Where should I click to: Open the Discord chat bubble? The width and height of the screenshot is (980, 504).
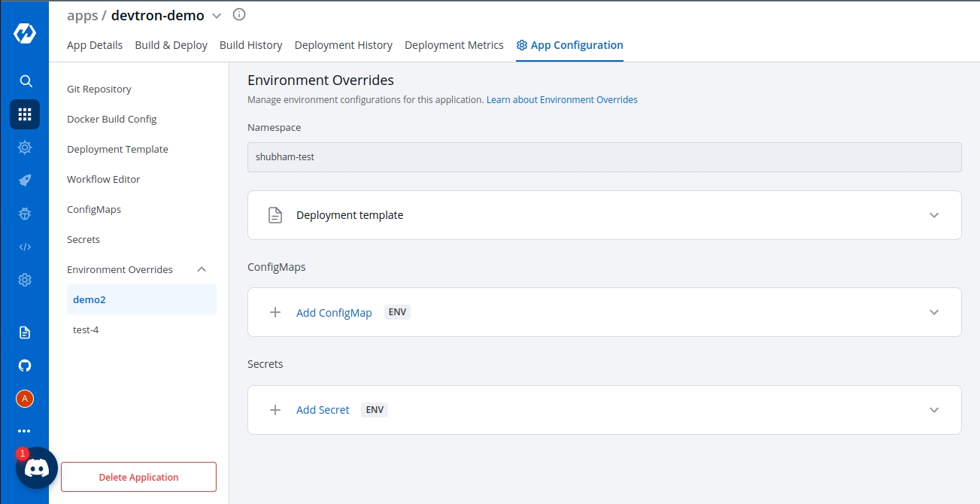[37, 468]
